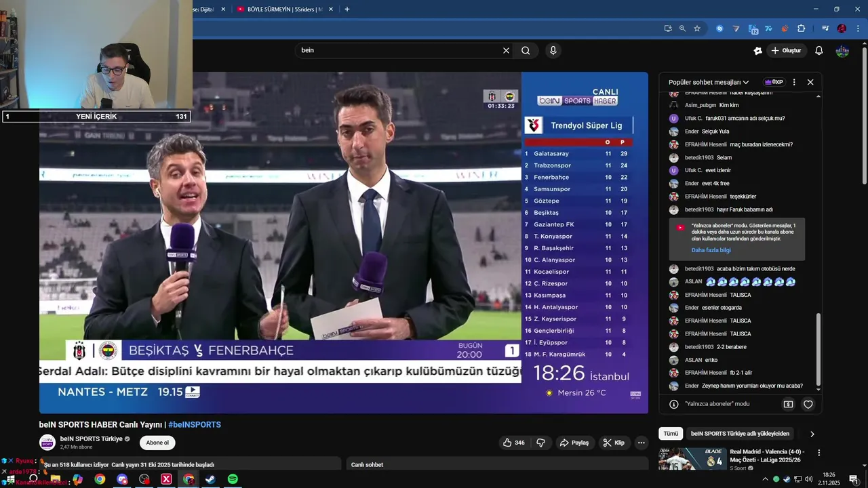This screenshot has width=868, height=488.
Task: Close the live chat panel
Action: coord(810,82)
